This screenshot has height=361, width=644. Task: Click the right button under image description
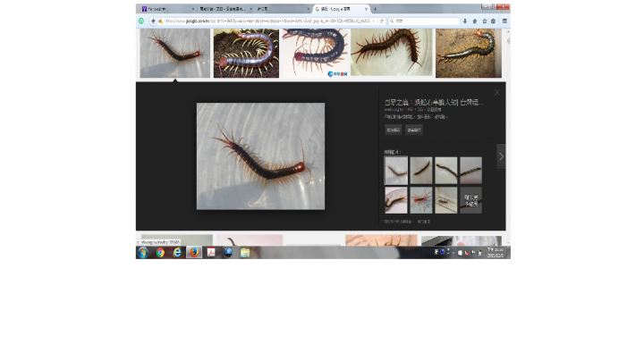413,130
